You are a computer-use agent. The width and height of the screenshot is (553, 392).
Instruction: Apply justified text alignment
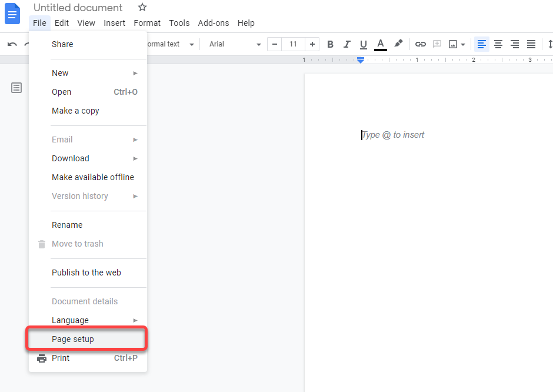(531, 44)
